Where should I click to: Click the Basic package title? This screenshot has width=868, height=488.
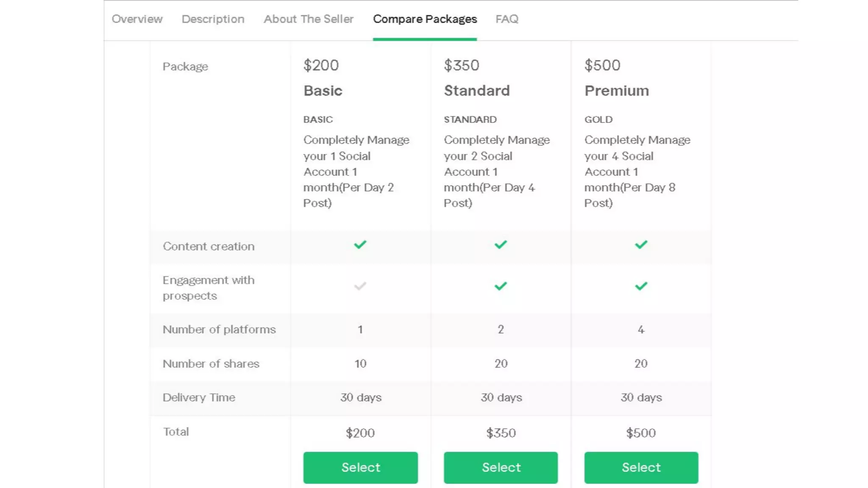click(x=323, y=91)
